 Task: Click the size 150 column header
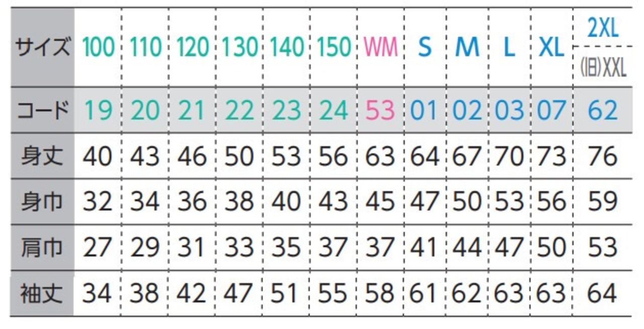pos(334,47)
